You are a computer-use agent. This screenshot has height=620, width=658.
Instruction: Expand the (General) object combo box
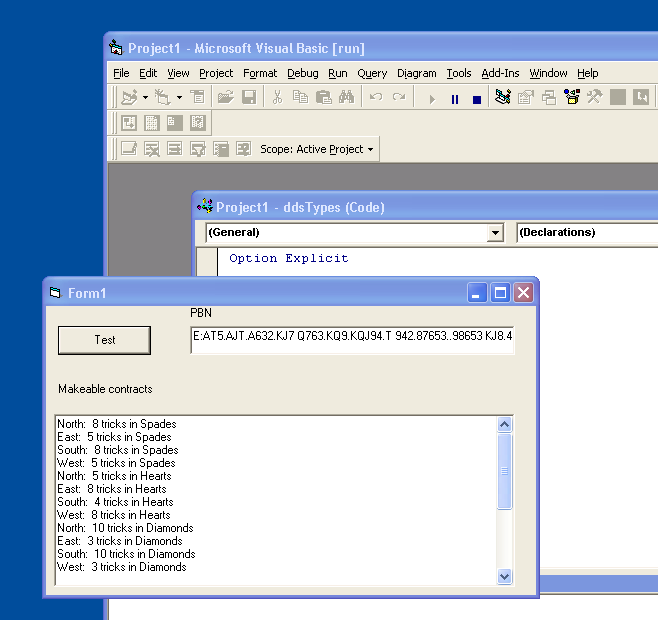coord(495,233)
